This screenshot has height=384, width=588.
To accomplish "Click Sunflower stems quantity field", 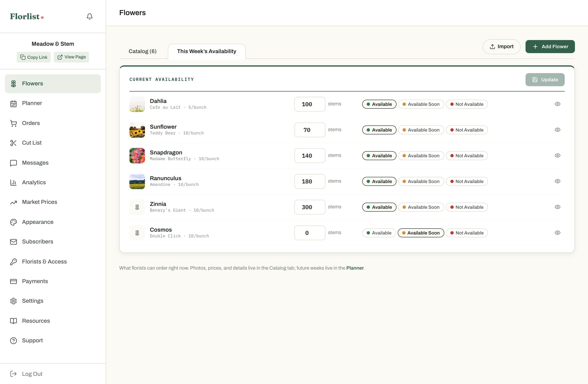I will (310, 130).
